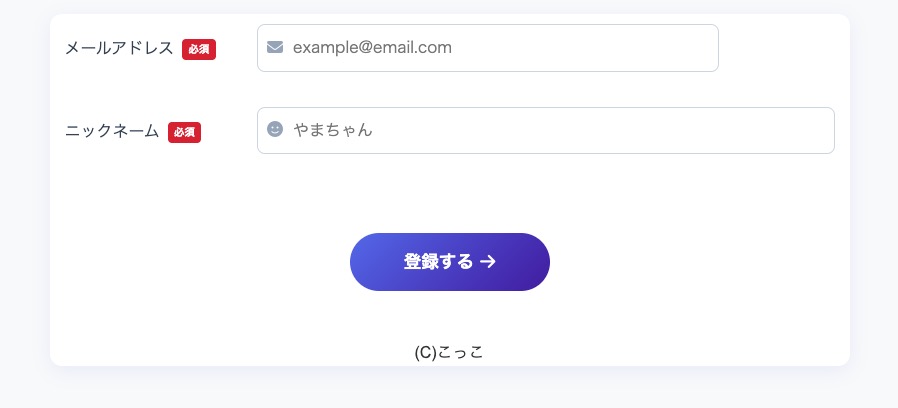898x408 pixels.
Task: Click the ニックネーム field label
Action: coord(112,131)
